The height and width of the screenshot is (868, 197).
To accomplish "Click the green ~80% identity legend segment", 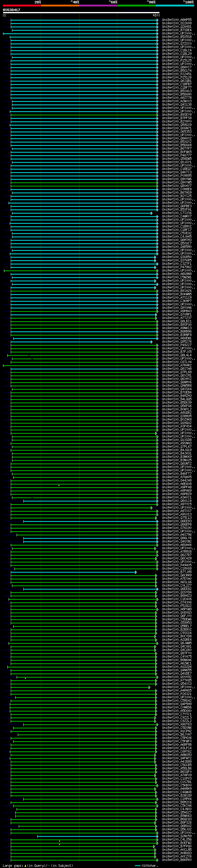I will (x=136, y=6).
